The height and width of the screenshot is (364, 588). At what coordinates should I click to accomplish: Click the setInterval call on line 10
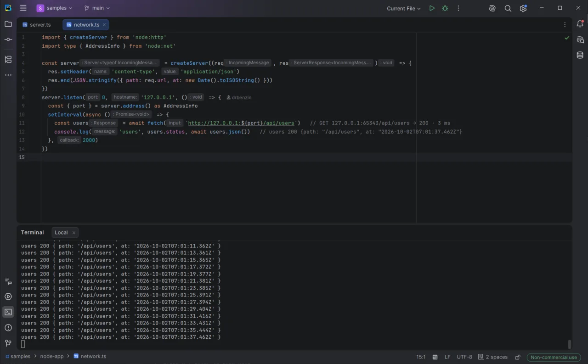pos(65,114)
